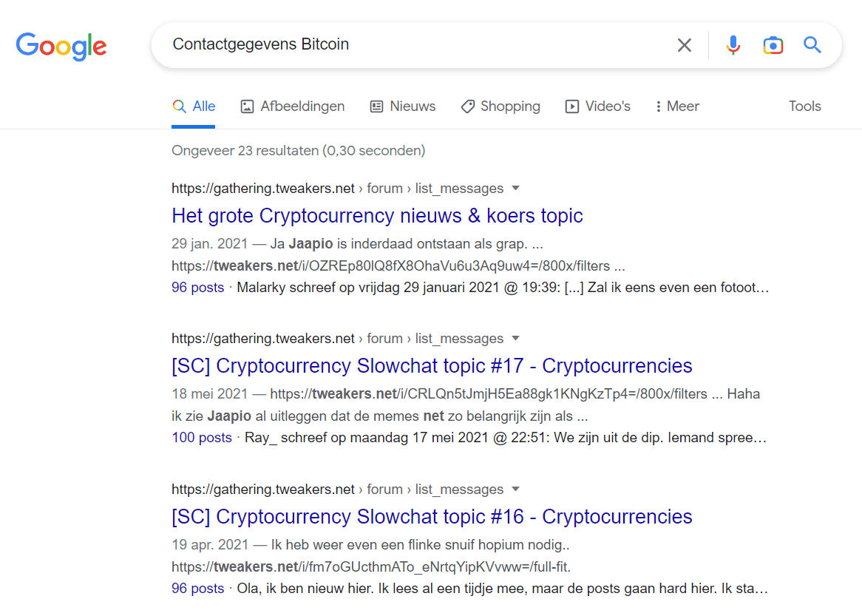Switch to the Alle tab
Viewport: 862px width, 616px height.
tap(194, 106)
